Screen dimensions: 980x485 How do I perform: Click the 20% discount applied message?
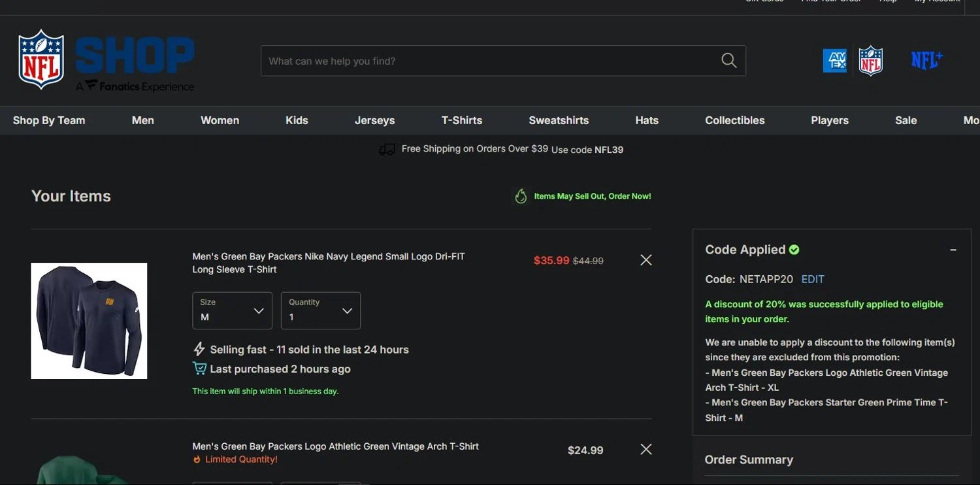[825, 312]
